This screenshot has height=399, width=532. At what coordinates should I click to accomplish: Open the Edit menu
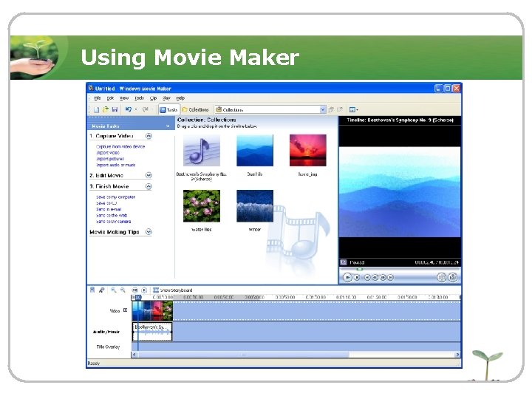(x=110, y=98)
